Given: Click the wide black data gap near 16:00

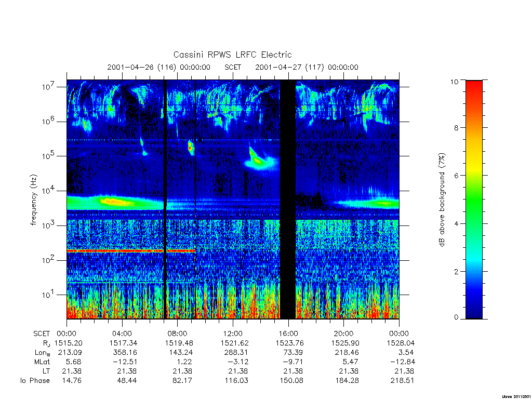Looking at the screenshot, I should (x=288, y=199).
